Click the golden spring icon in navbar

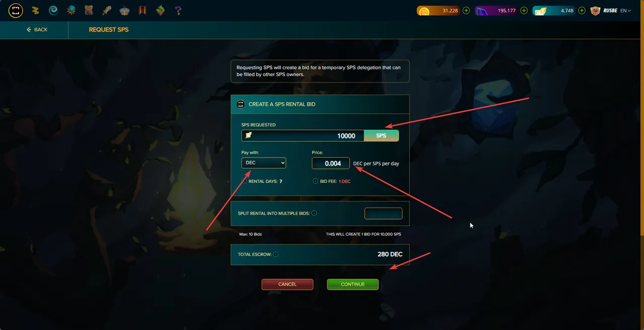(35, 10)
